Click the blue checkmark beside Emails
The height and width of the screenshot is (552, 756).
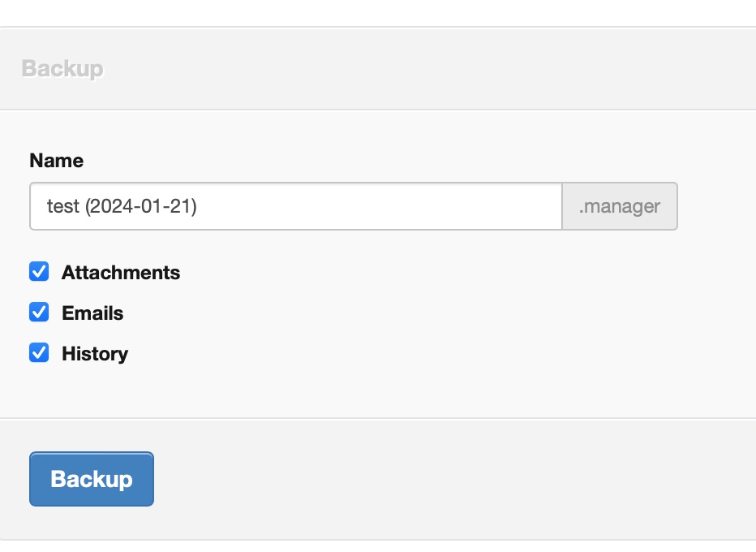click(x=39, y=313)
